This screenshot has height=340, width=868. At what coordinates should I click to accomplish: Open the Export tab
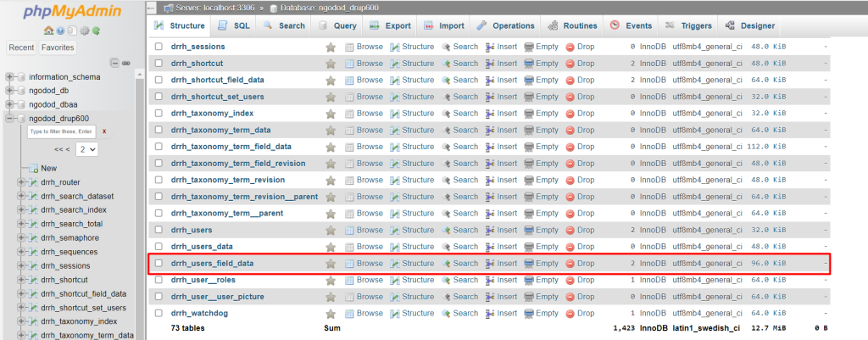391,25
